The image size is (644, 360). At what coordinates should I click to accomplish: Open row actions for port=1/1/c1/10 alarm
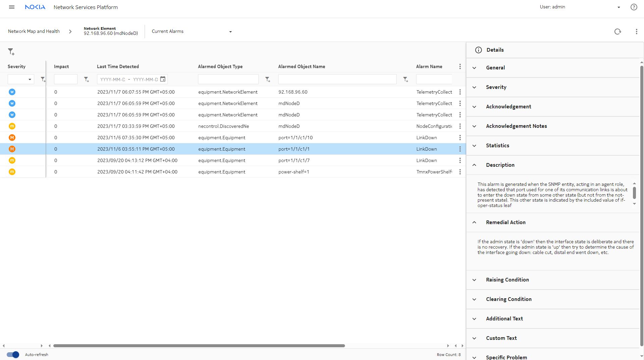coord(460,138)
